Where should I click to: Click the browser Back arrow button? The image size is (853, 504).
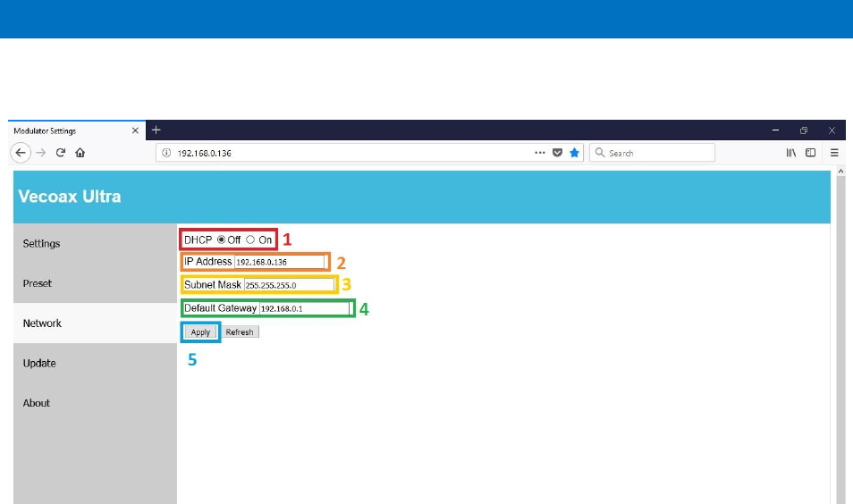21,153
